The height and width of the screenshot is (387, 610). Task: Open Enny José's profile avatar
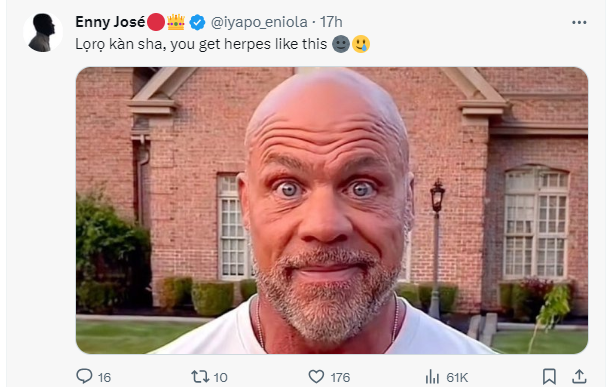pos(42,33)
